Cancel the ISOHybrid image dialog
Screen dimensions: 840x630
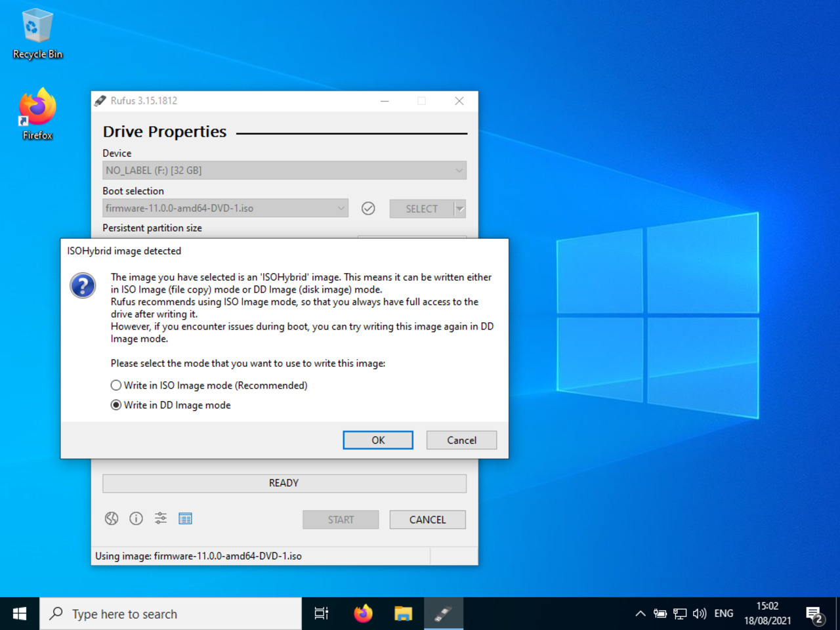tap(461, 440)
